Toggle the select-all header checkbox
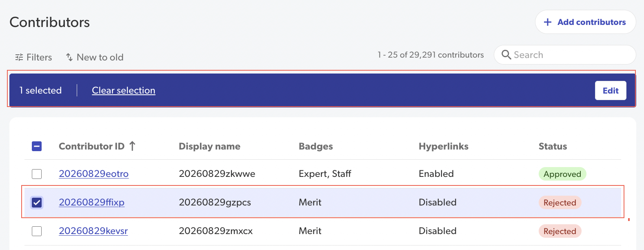 point(37,146)
